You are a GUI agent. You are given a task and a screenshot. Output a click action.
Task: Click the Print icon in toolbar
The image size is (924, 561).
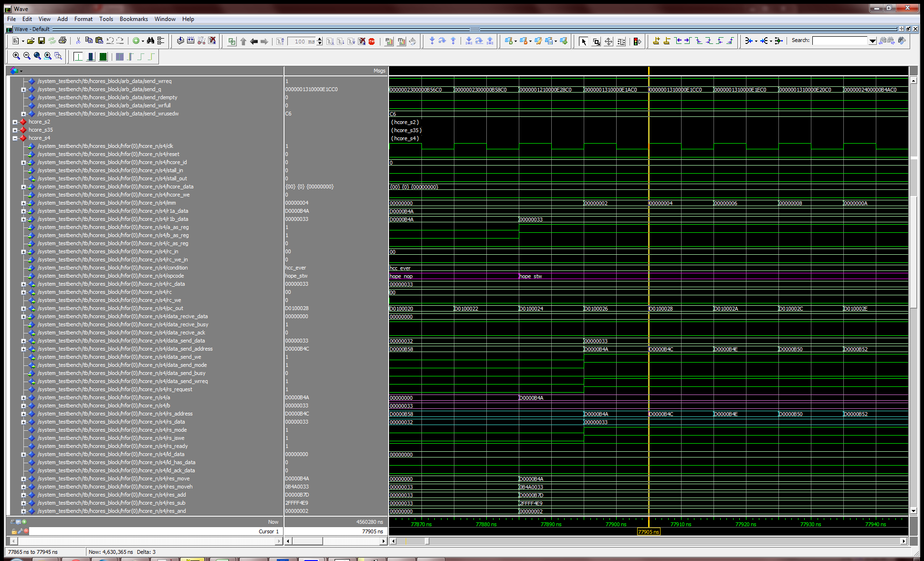(63, 41)
